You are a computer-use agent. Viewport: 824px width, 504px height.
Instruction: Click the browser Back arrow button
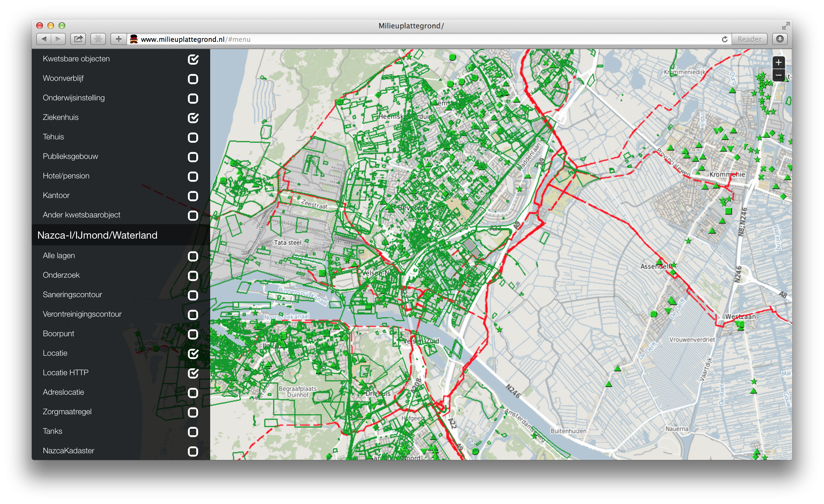(44, 39)
